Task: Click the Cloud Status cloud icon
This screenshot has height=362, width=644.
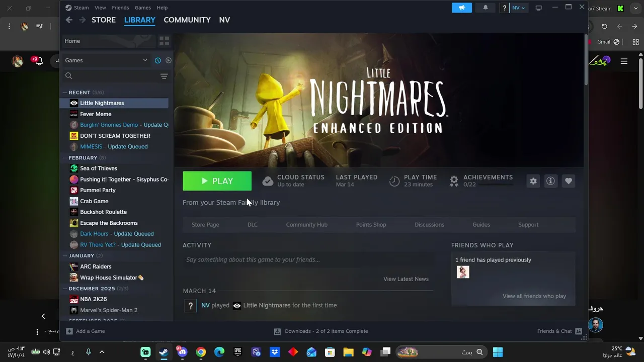Action: click(268, 181)
